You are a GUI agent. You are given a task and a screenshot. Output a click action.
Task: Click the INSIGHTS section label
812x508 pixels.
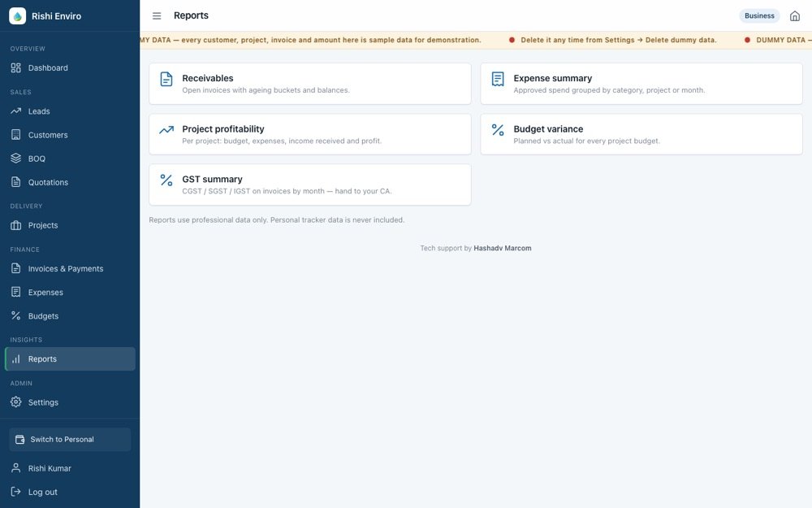coord(27,340)
